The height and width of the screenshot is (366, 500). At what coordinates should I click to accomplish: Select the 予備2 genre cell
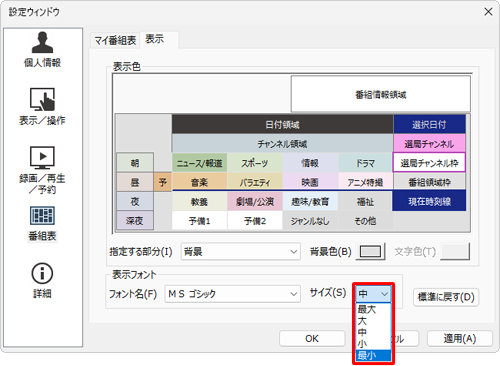pyautogui.click(x=255, y=221)
